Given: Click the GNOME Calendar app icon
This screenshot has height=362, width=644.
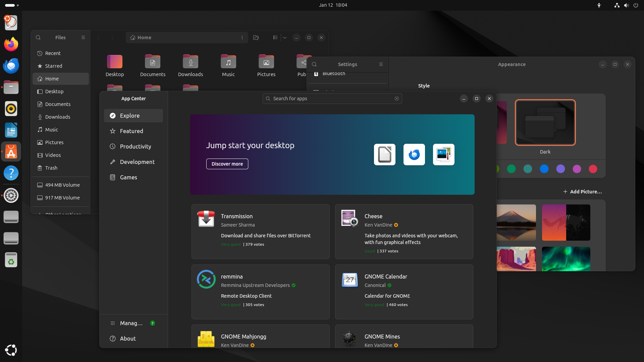Looking at the screenshot, I should [350, 279].
